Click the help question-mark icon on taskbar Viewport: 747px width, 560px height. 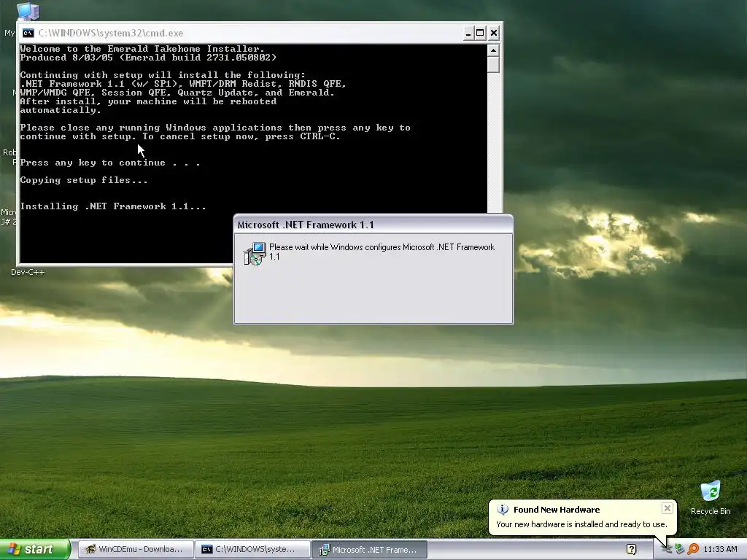pos(631,550)
